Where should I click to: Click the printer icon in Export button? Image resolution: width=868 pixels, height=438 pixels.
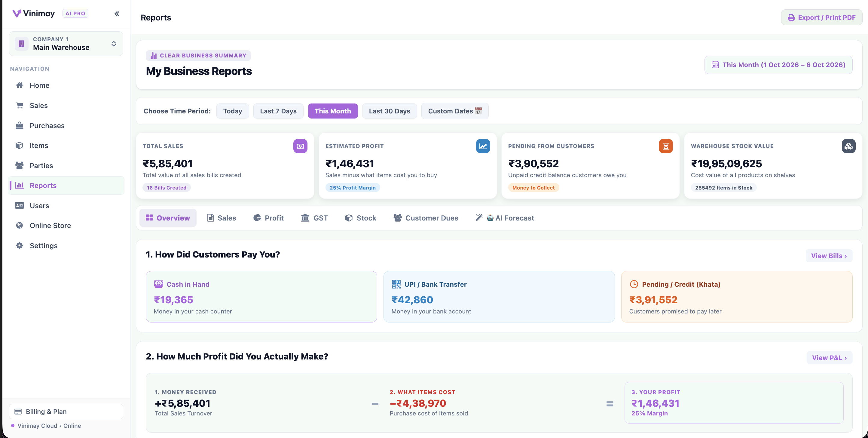(x=791, y=17)
